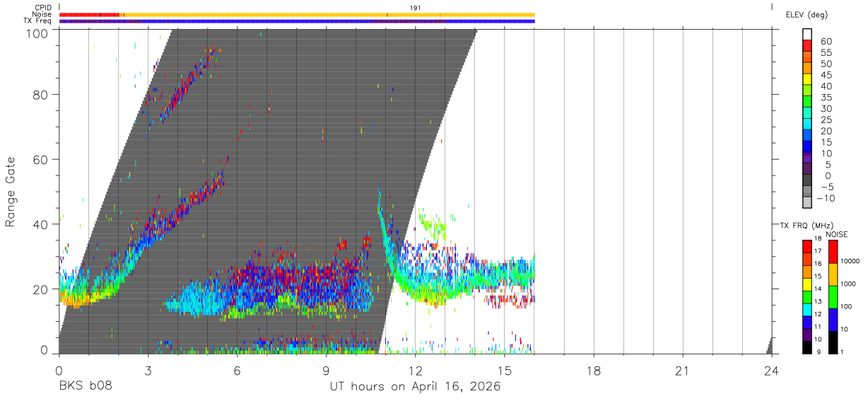Click the Range Gate axis title
Image resolution: width=868 pixels, height=401 pixels.
click(11, 192)
